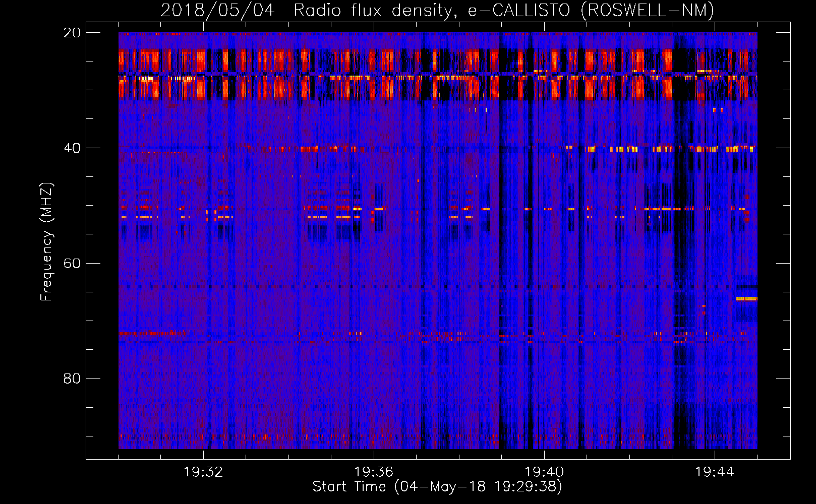Click the 40 frequency tick label

click(72, 148)
